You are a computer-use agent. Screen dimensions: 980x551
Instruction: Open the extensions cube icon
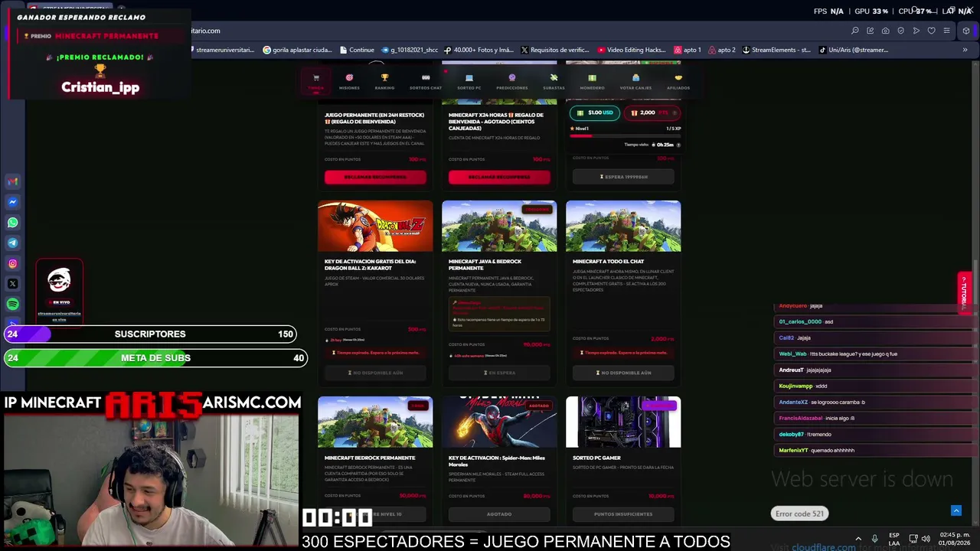coord(966,31)
